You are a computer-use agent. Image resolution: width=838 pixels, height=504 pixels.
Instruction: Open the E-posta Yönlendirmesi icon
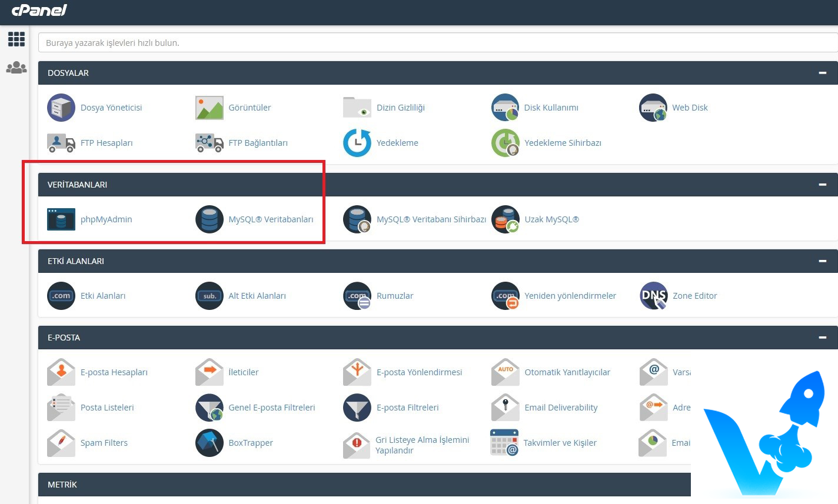(357, 372)
